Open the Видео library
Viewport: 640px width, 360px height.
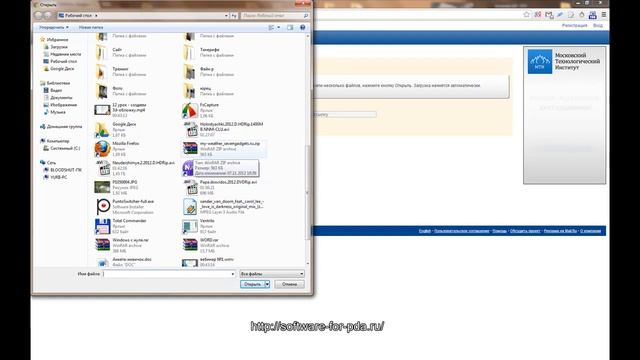pyautogui.click(x=53, y=90)
